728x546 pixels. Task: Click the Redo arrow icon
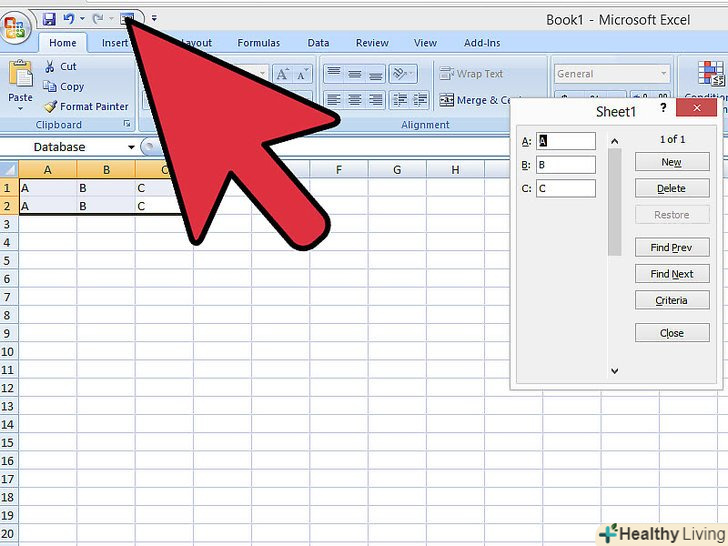click(x=98, y=19)
